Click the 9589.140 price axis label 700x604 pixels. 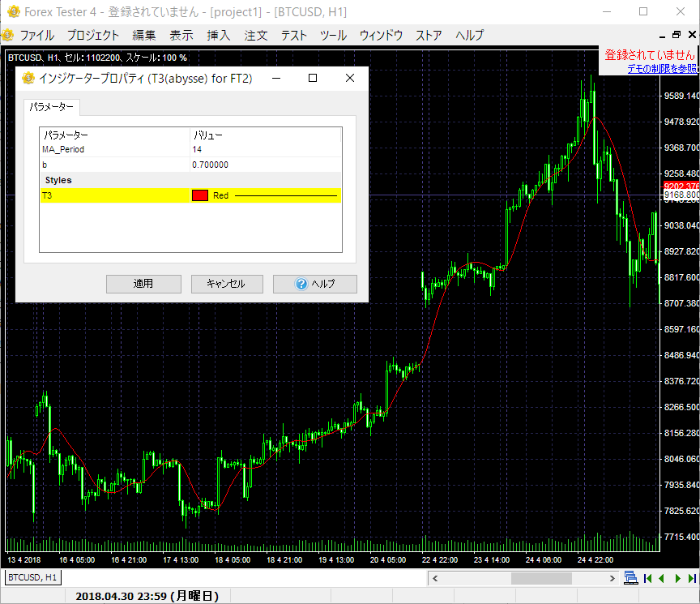[x=681, y=96]
